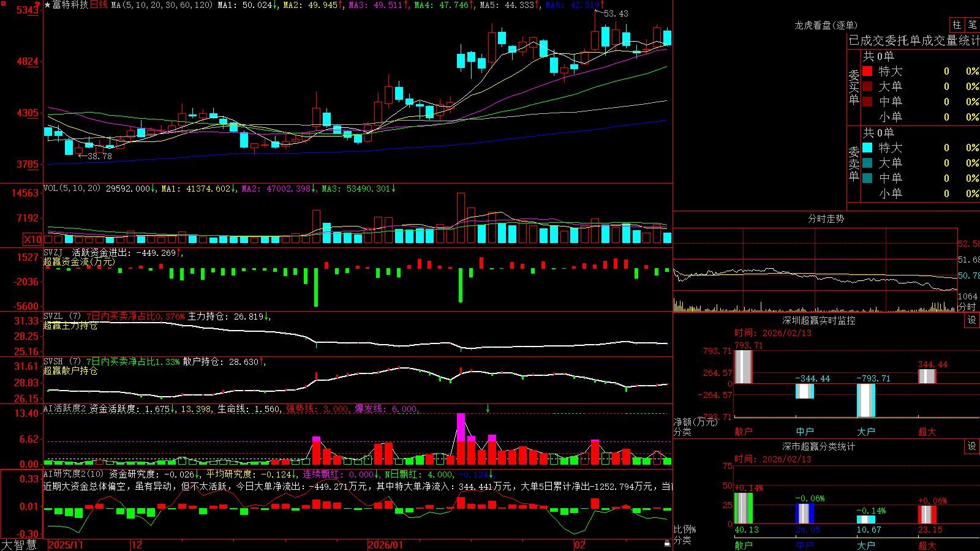Click the intraday 分时走势 mini chart
980x551 pixels.
[x=815, y=270]
